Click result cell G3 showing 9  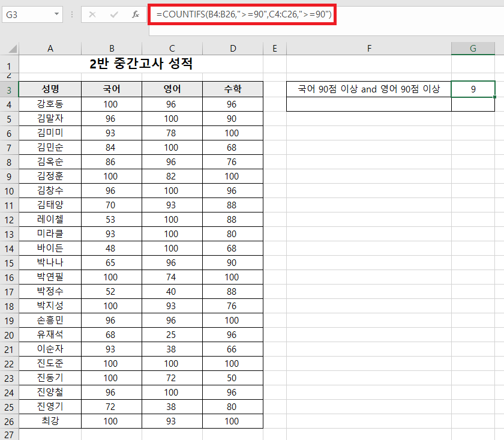point(473,89)
